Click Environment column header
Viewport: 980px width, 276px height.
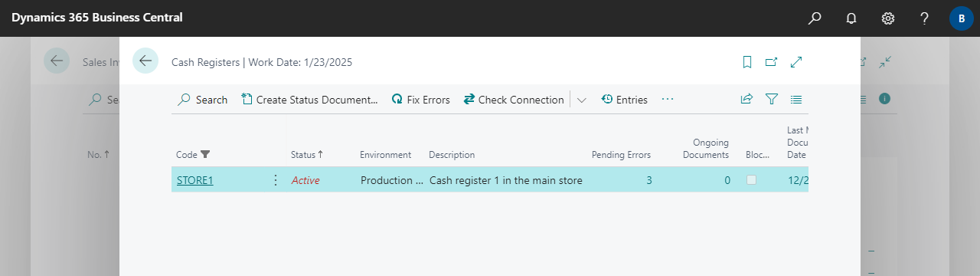pyautogui.click(x=385, y=155)
